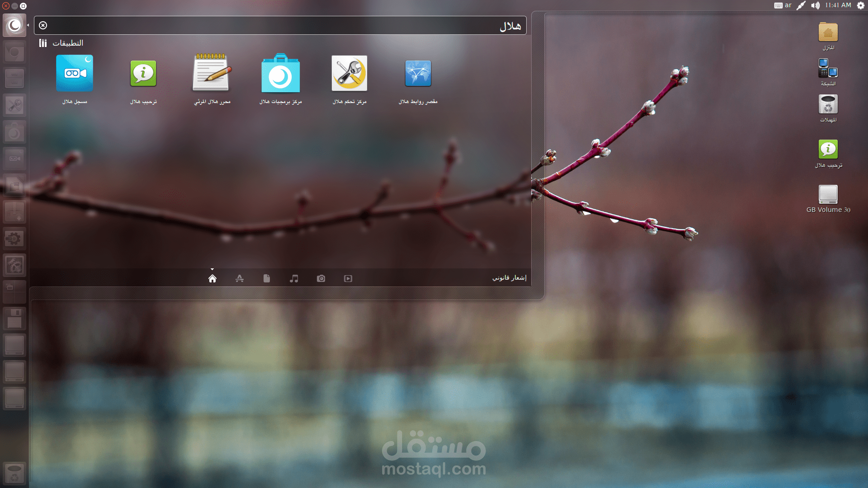Switch to the Files lens tab

tap(267, 278)
